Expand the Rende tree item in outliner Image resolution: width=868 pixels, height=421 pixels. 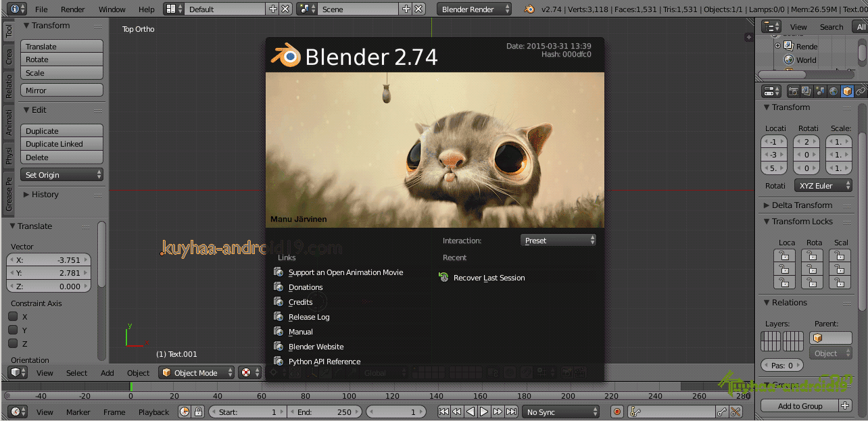click(777, 46)
